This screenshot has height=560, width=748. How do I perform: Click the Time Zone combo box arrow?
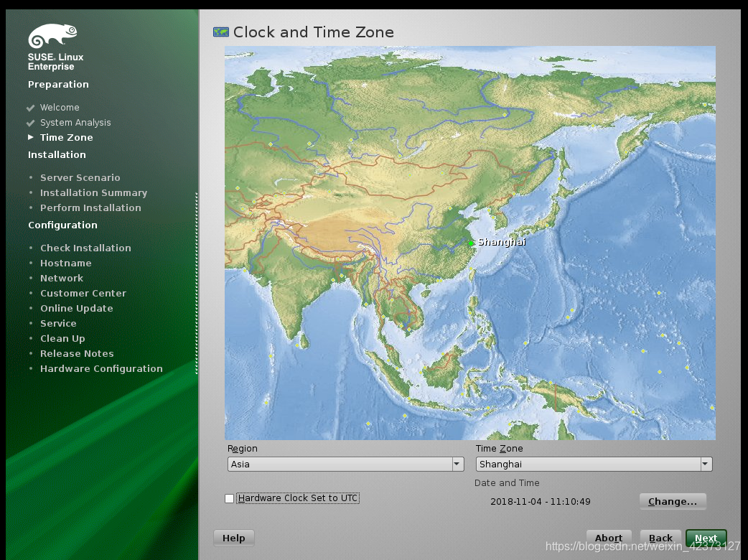(x=706, y=464)
